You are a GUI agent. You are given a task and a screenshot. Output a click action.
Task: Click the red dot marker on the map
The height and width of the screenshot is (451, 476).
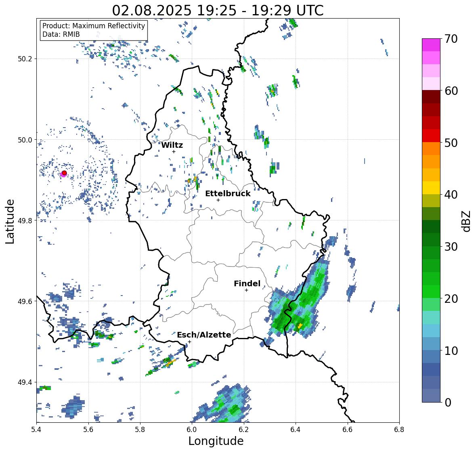[x=64, y=173]
